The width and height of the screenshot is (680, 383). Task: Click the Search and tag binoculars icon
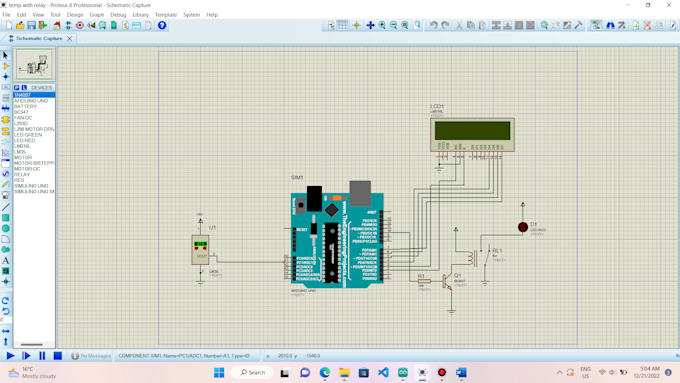click(x=610, y=26)
